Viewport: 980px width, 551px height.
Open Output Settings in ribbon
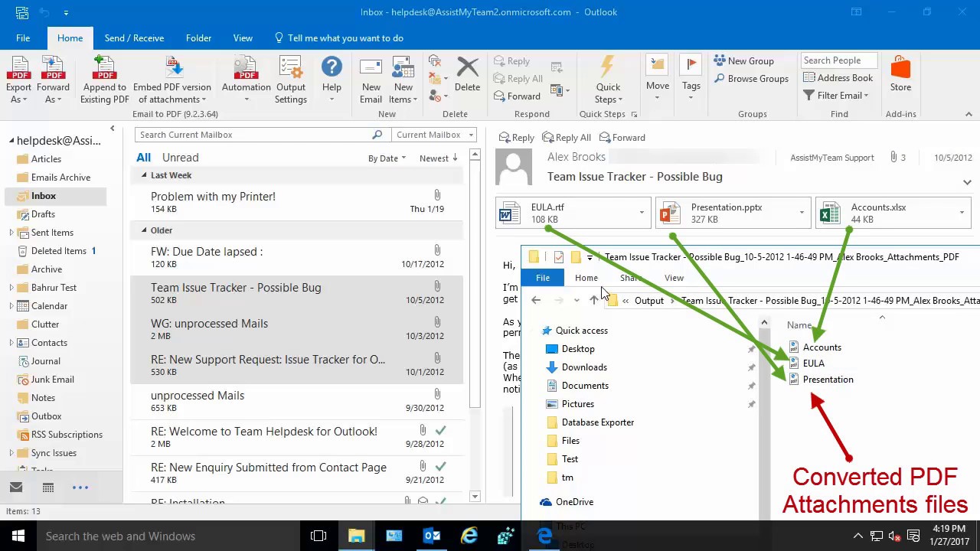point(291,80)
